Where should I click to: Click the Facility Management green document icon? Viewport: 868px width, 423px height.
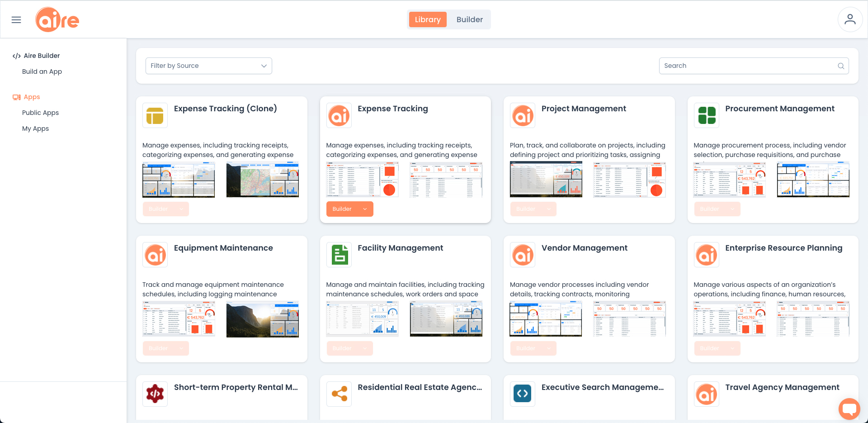pos(339,254)
